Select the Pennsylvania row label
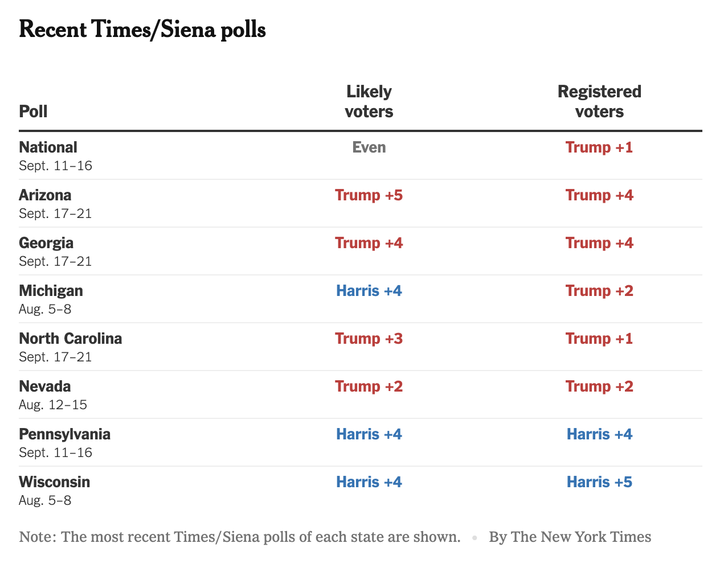The width and height of the screenshot is (728, 576). 64,434
